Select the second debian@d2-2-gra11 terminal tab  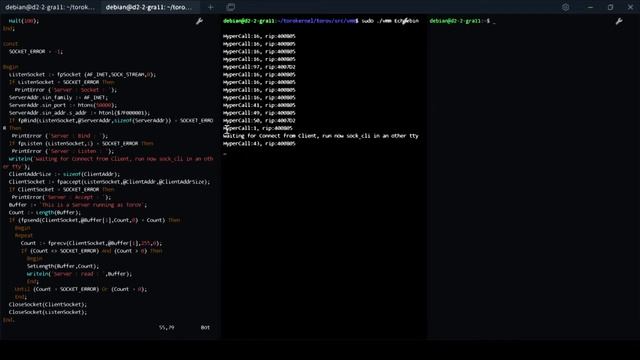(150, 7)
